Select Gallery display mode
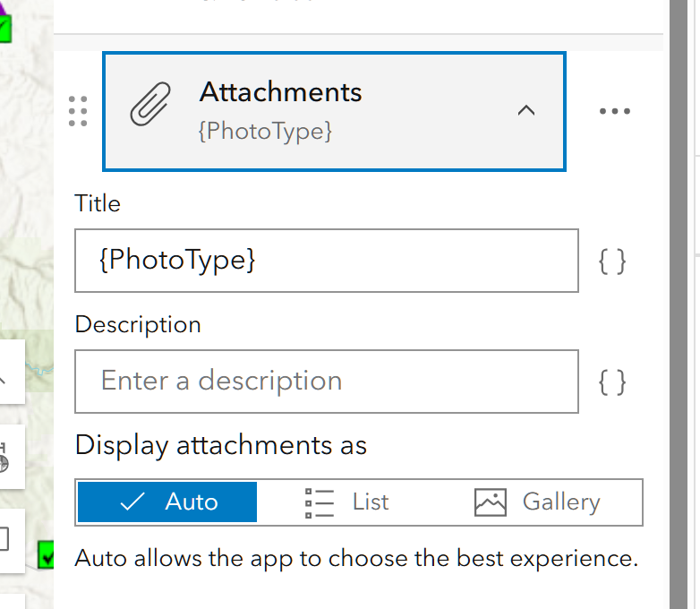Viewport: 700px width, 609px height. (x=537, y=502)
